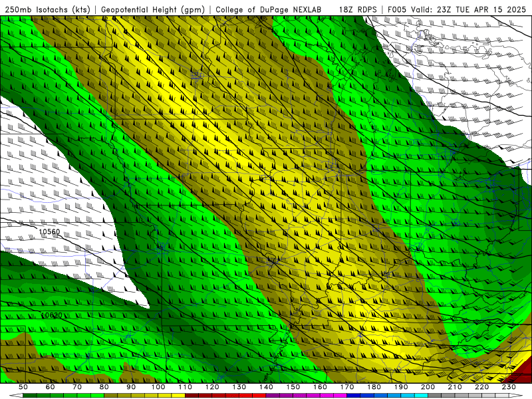Click the "18Z RDPS" model run label

pyautogui.click(x=358, y=9)
